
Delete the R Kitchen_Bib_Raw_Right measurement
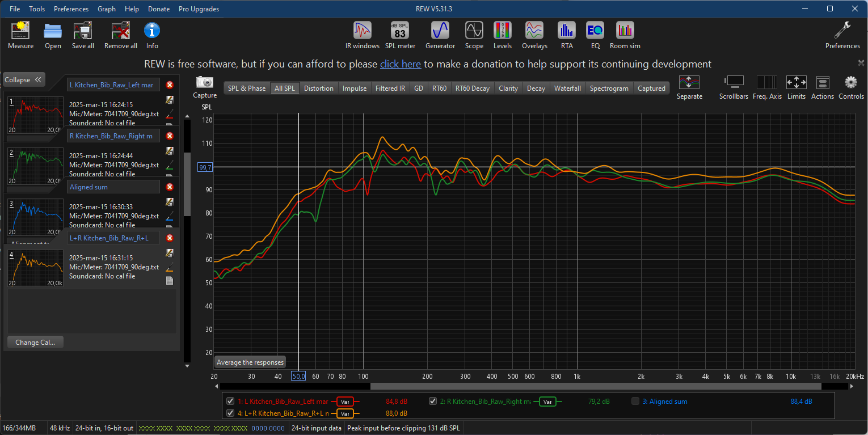(x=170, y=136)
